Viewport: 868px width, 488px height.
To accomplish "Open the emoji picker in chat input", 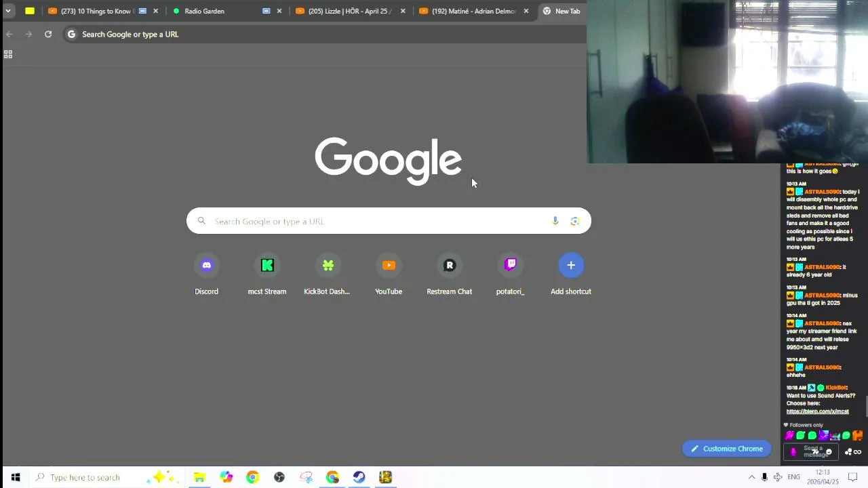I will (x=829, y=452).
